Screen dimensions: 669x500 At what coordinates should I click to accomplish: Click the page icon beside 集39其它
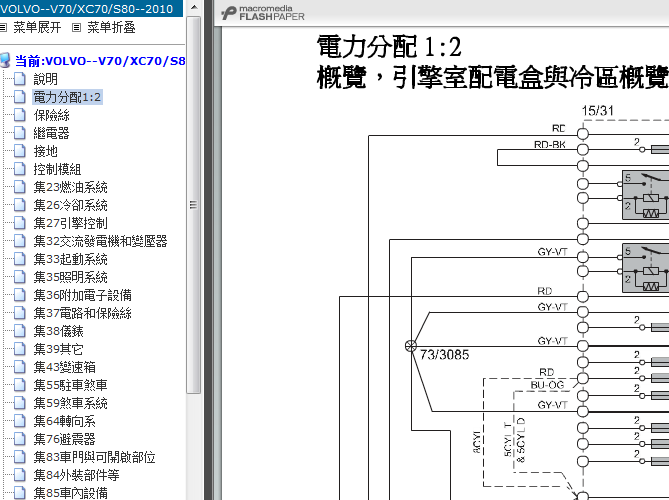click(x=20, y=349)
